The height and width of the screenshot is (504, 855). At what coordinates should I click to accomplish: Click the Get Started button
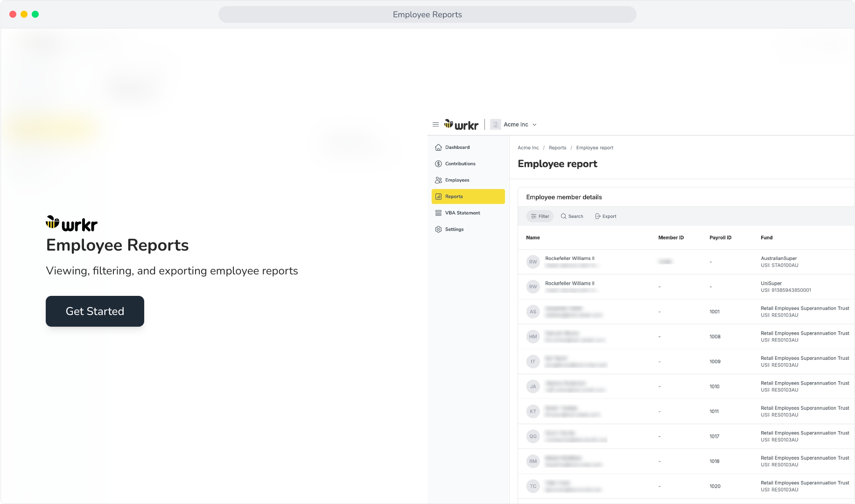click(x=95, y=311)
